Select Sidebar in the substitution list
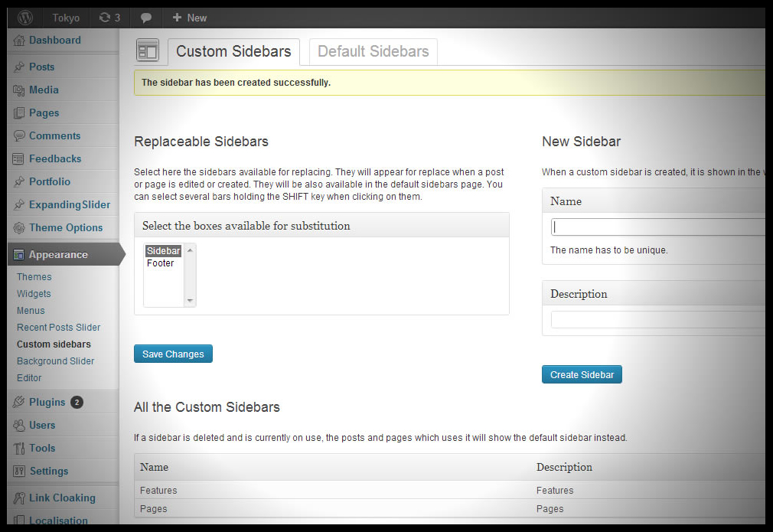Image resolution: width=773 pixels, height=532 pixels. (163, 251)
